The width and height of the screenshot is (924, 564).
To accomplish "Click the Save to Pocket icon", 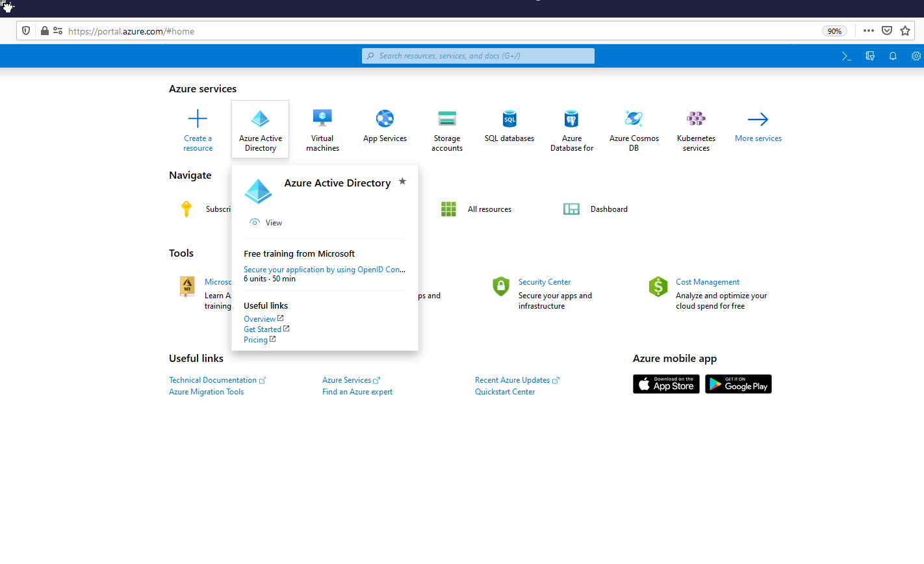I will click(x=887, y=31).
